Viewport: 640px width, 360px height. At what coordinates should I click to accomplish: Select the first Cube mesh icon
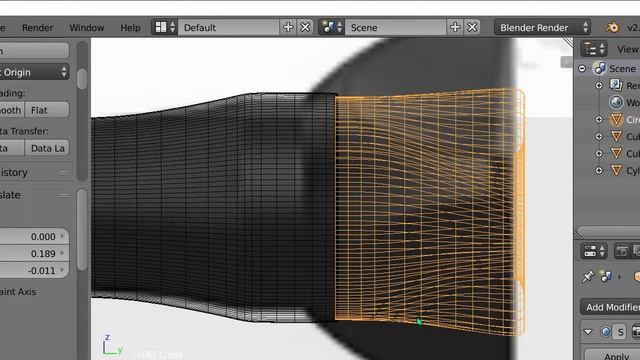tap(616, 136)
